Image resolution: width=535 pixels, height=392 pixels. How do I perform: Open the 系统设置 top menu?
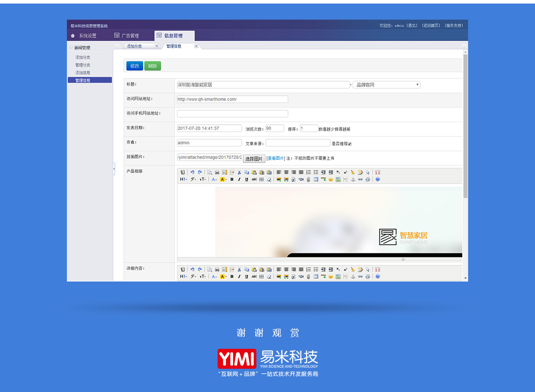point(84,36)
